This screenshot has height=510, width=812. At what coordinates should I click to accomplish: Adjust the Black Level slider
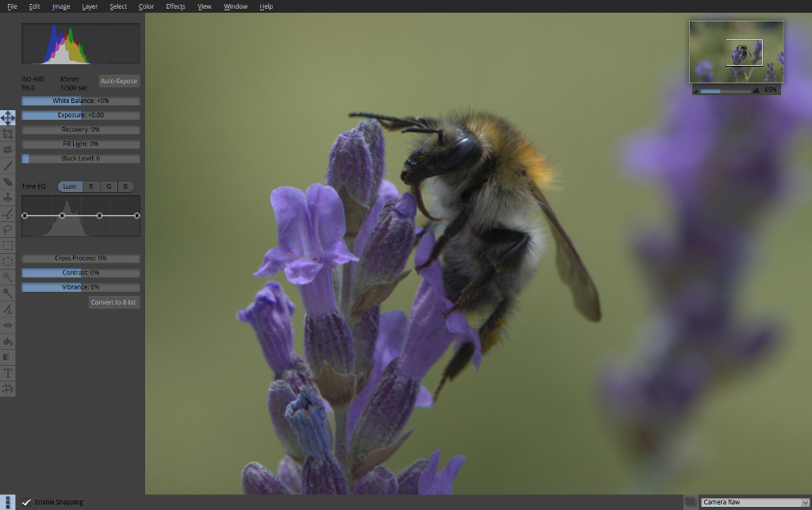pos(81,159)
